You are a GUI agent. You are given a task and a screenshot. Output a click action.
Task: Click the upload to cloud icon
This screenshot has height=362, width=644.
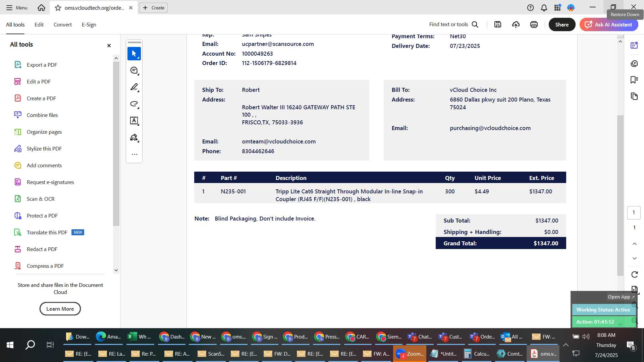coord(516,24)
